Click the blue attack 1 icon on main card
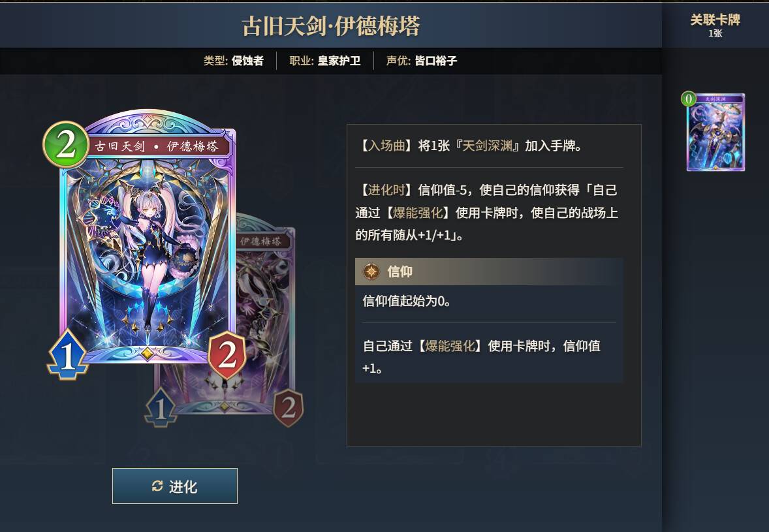The image size is (769, 532). click(x=68, y=355)
